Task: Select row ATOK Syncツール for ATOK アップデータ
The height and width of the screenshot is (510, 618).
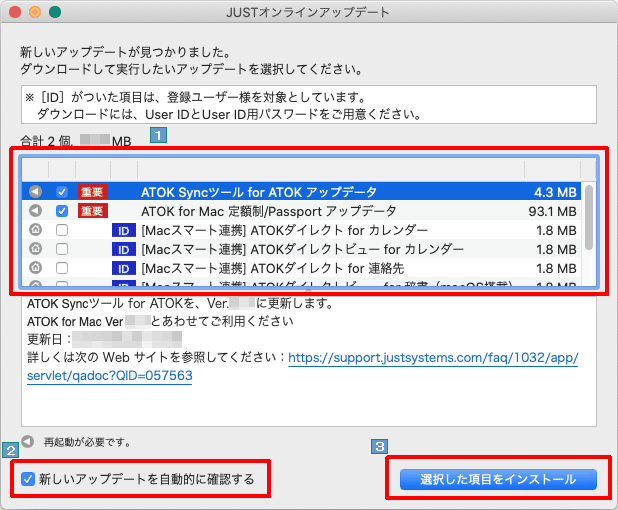Action: pyautogui.click(x=301, y=192)
